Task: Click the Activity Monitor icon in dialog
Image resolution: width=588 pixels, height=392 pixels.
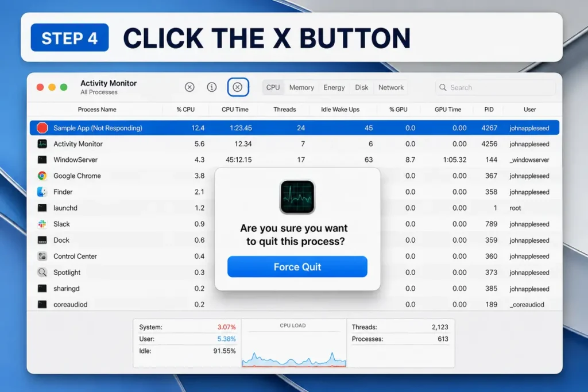Action: point(297,197)
